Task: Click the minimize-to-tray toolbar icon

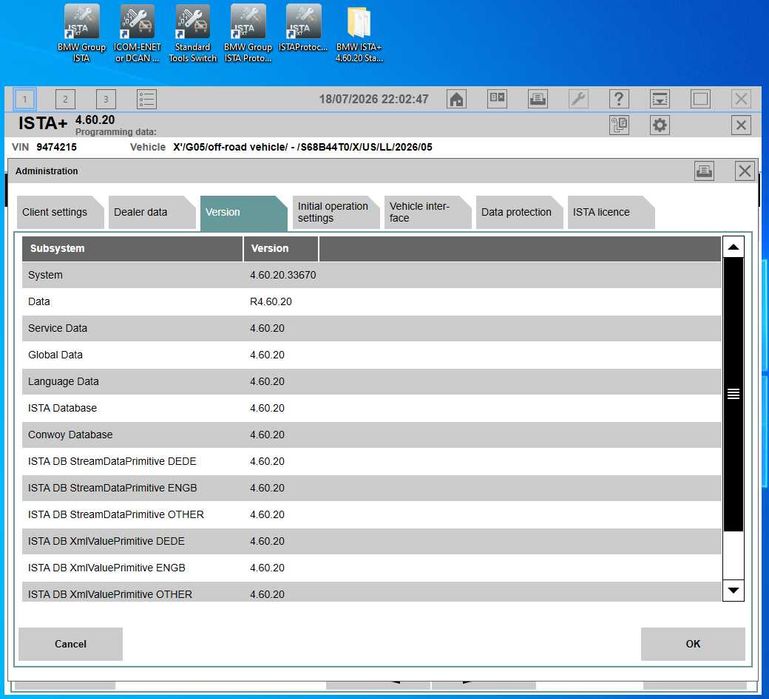Action: click(x=660, y=100)
